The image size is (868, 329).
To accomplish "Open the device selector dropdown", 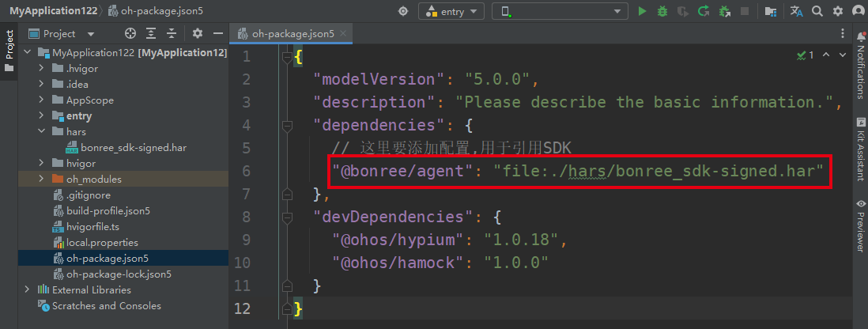I will point(559,11).
